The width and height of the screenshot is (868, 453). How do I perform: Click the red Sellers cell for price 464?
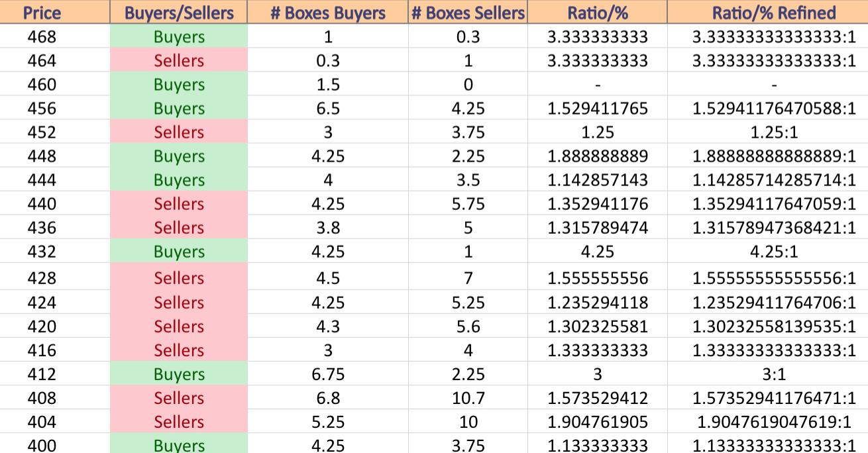point(179,60)
